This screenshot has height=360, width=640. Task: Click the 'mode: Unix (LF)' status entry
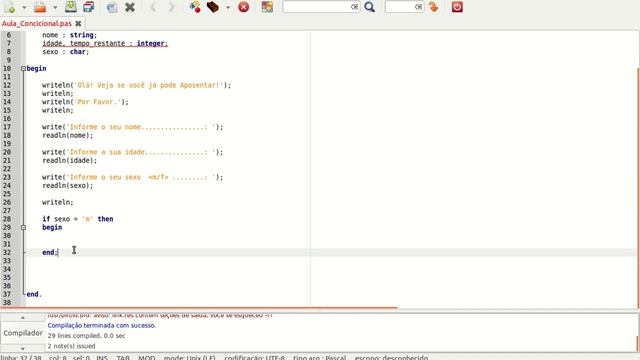189,358
